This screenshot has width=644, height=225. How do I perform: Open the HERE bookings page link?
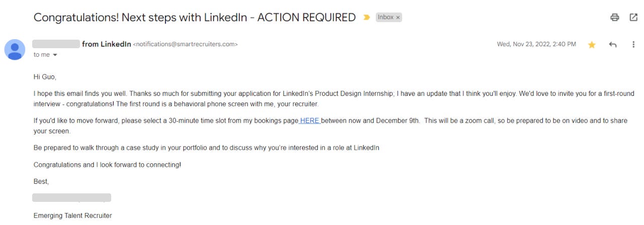(309, 121)
